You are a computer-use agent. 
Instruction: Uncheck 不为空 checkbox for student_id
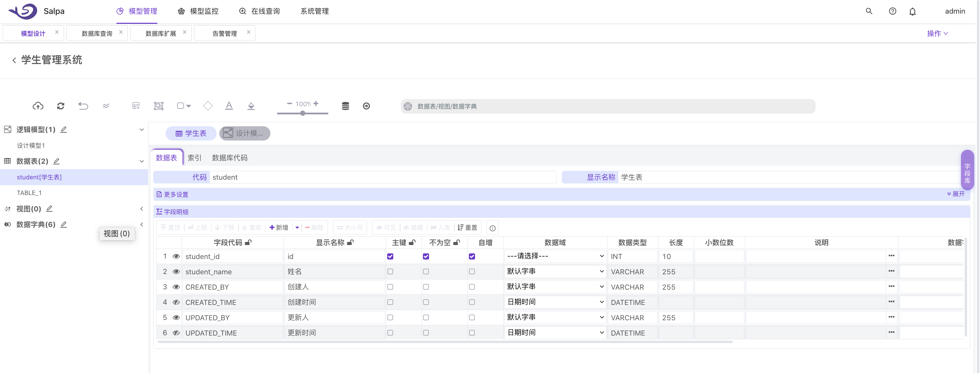pyautogui.click(x=426, y=257)
